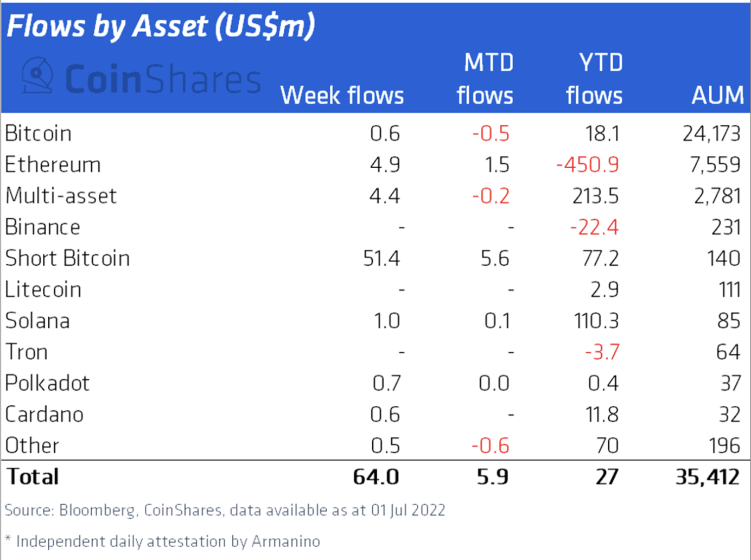
Task: Click the Armanino attestation footnote
Action: [x=163, y=541]
